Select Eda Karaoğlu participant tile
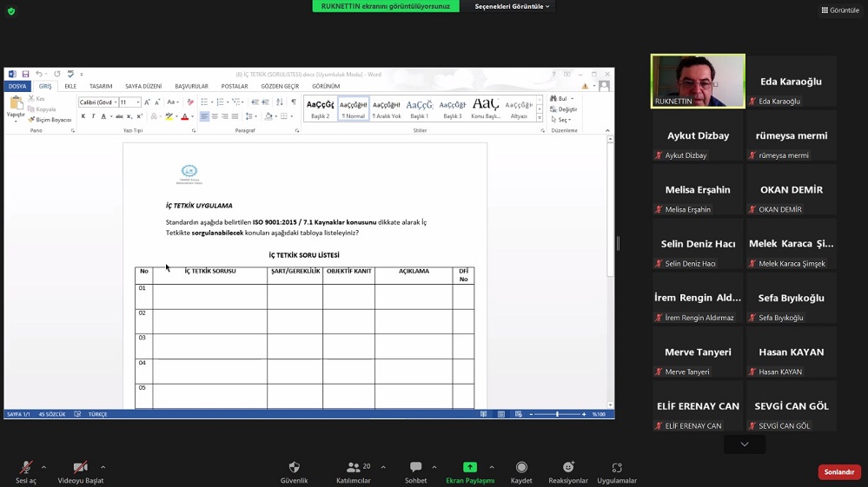 tap(791, 82)
